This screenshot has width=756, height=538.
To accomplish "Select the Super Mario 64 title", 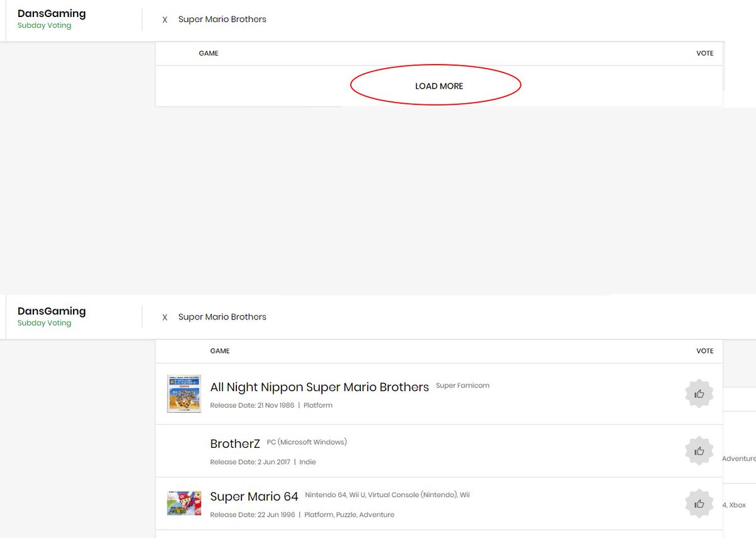I will (254, 496).
